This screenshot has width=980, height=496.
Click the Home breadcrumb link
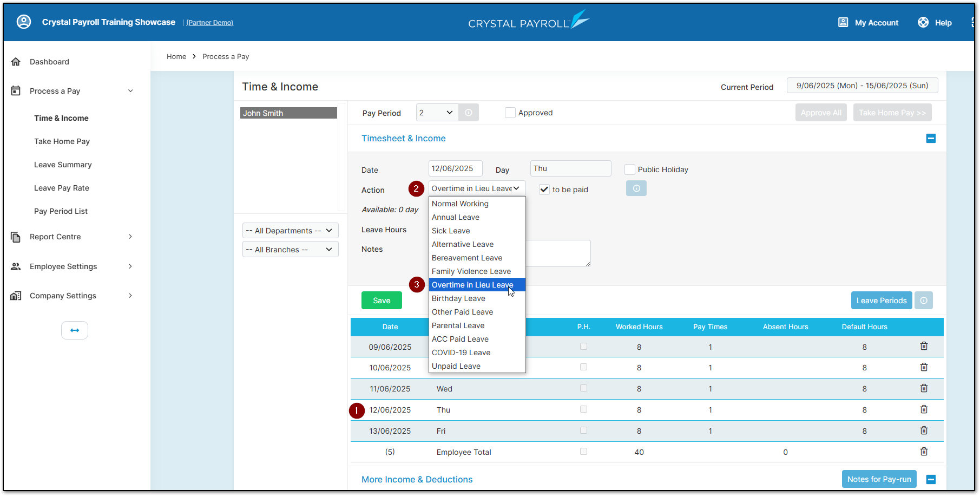176,56
